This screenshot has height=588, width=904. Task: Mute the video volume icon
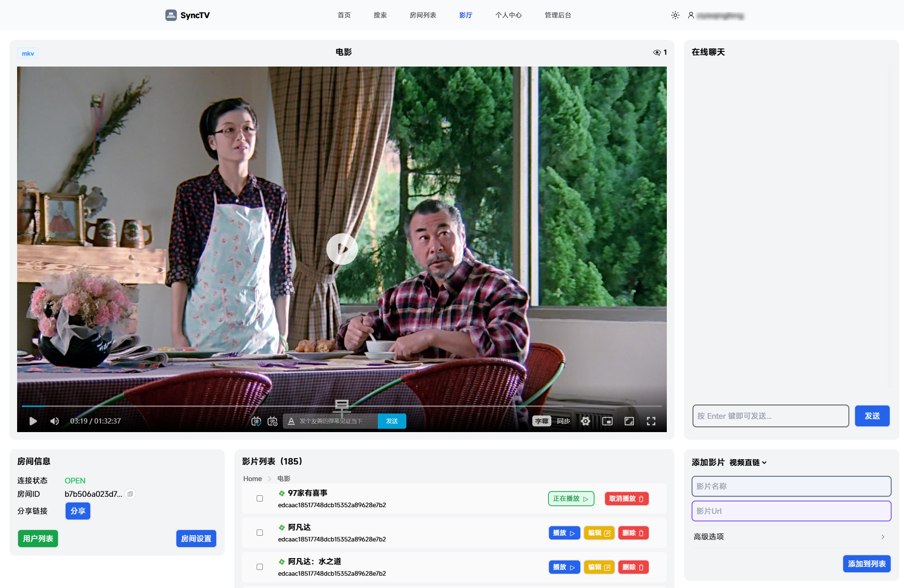(x=55, y=421)
